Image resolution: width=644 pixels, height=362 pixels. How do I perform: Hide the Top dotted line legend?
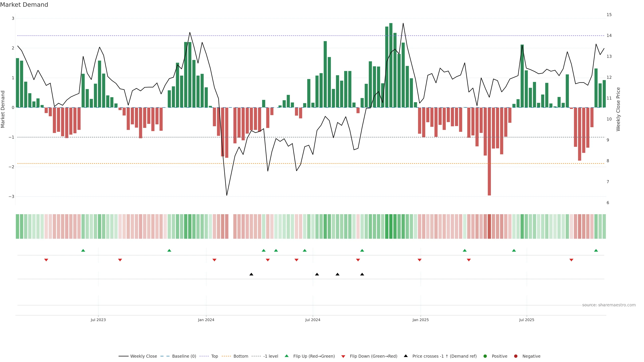click(214, 356)
